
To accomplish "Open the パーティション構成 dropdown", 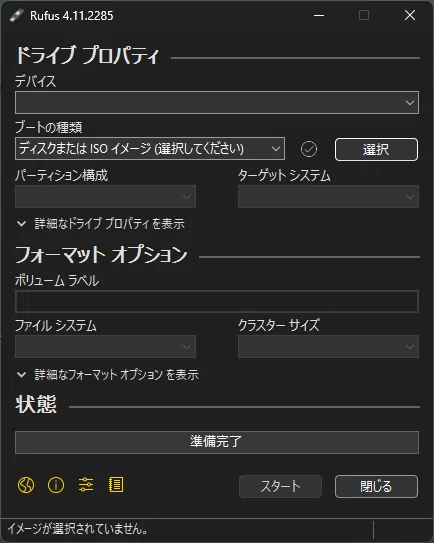I will [105, 196].
